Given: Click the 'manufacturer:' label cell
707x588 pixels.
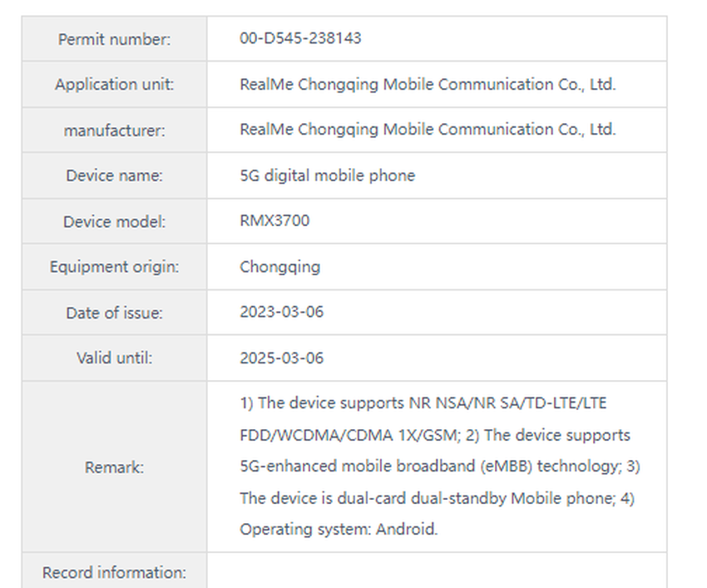Looking at the screenshot, I should coord(114,130).
